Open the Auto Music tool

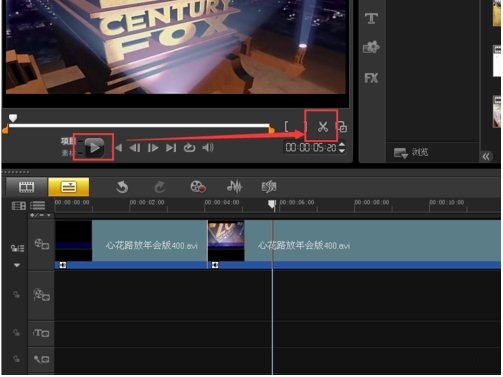click(269, 187)
